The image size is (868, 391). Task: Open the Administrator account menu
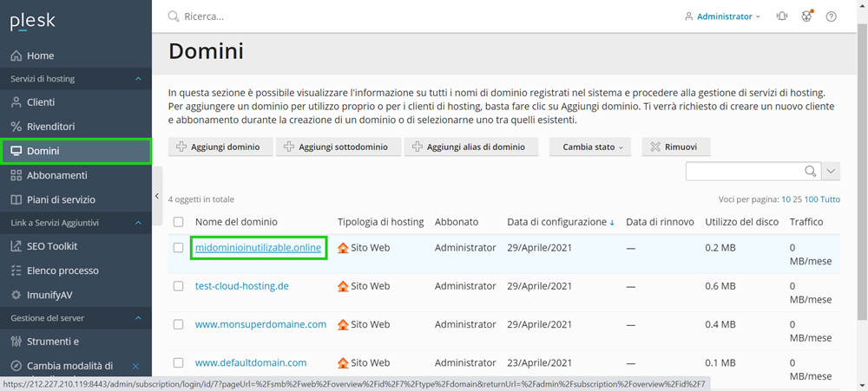722,16
